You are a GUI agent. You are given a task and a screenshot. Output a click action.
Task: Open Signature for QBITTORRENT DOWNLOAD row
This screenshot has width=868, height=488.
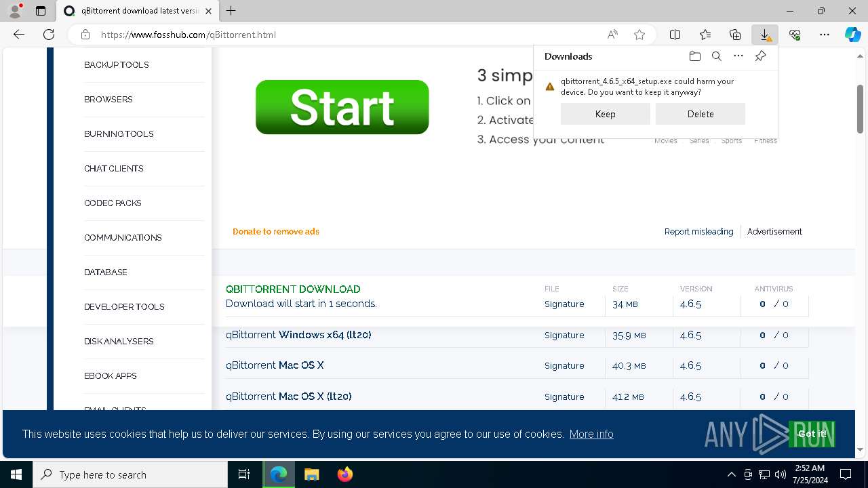(x=564, y=304)
